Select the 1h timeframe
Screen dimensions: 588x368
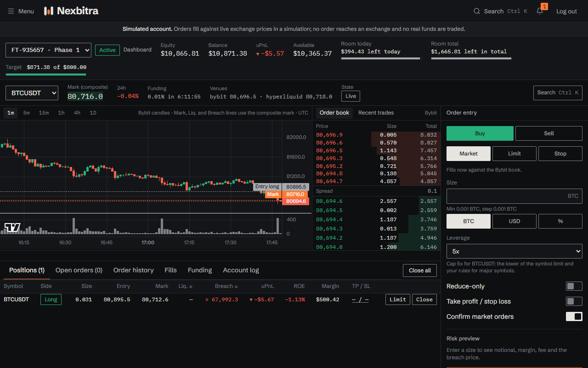(61, 113)
